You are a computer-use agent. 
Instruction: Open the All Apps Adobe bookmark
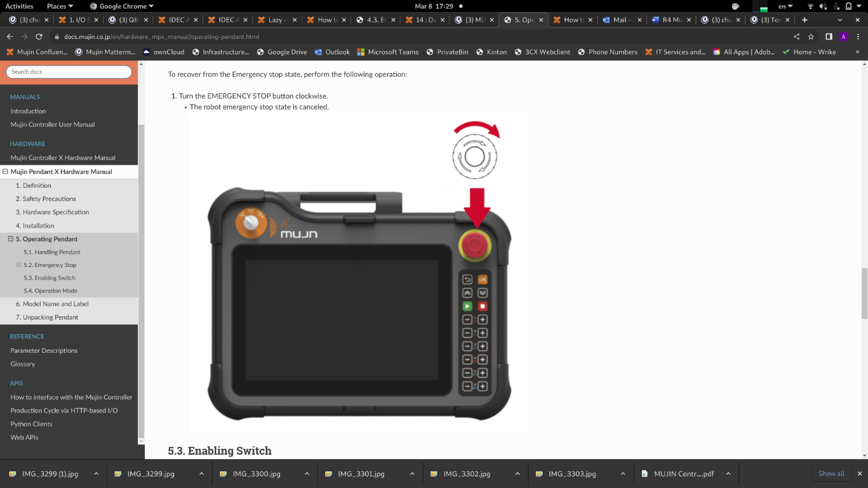click(744, 52)
